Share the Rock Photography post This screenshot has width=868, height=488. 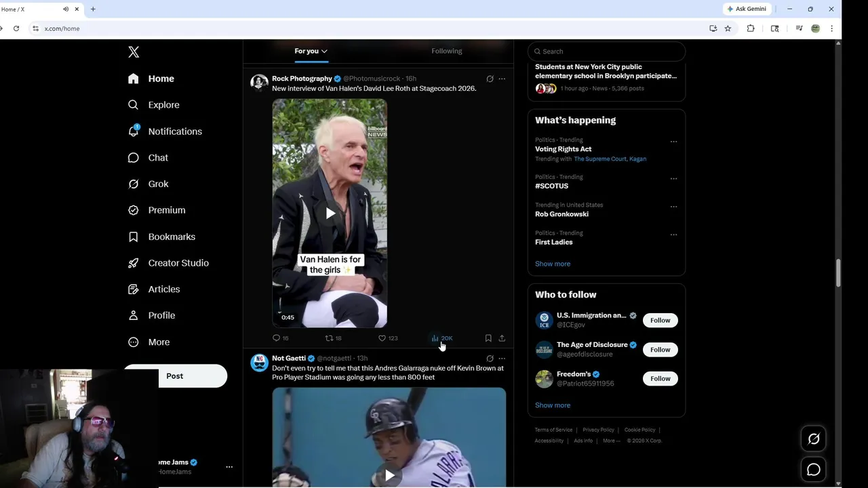click(x=502, y=338)
